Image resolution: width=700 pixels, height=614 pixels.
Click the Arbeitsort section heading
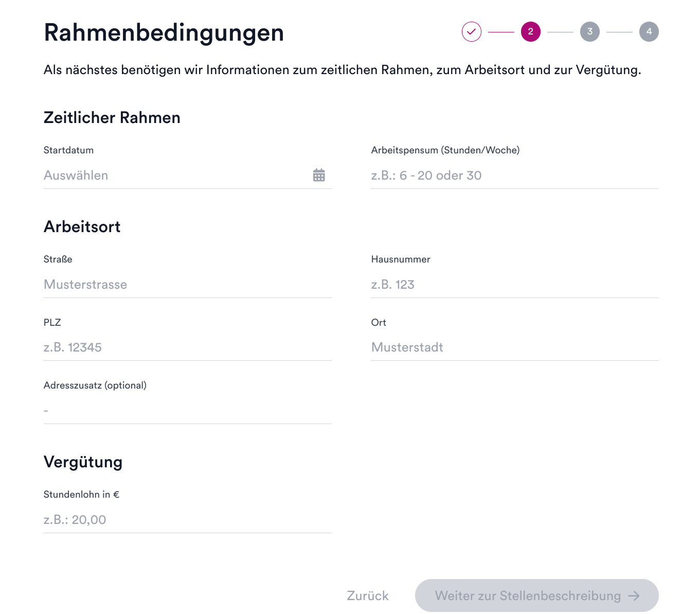pyautogui.click(x=82, y=227)
